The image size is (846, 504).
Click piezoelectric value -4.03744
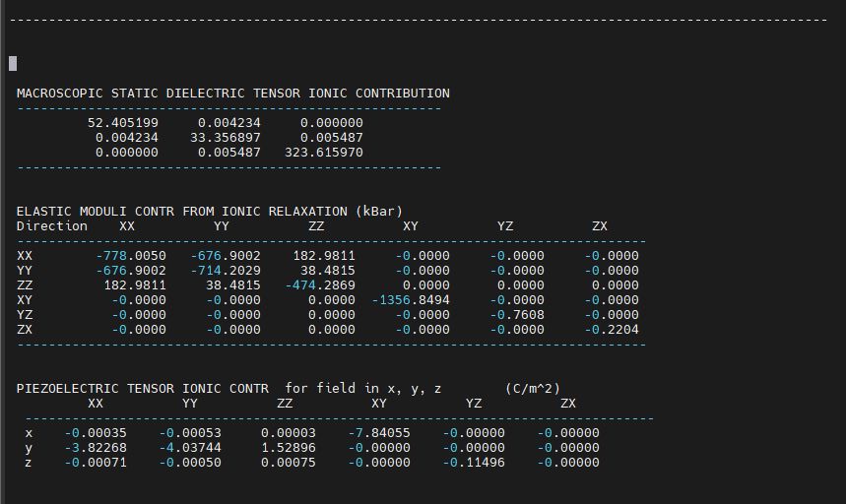tap(190, 448)
